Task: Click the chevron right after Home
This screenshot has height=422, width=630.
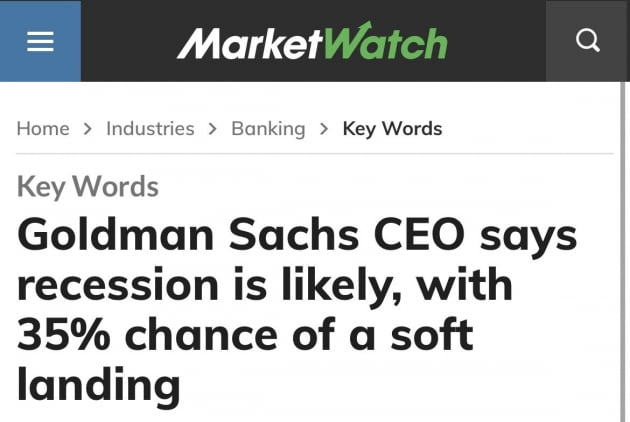Action: pyautogui.click(x=88, y=129)
